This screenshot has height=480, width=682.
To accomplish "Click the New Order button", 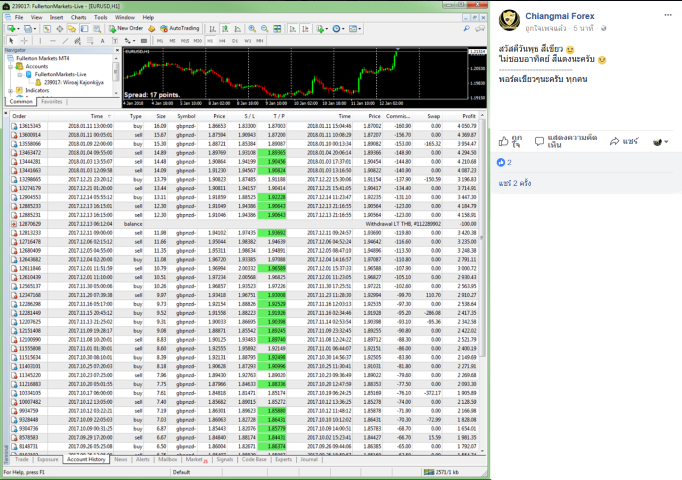I will [126, 29].
